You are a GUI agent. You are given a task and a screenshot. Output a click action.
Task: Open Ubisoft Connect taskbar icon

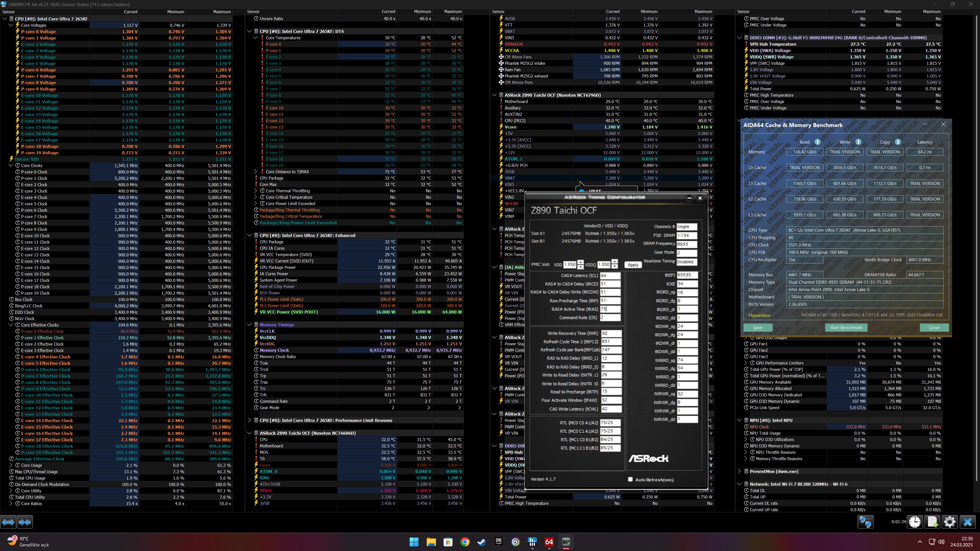[516, 542]
